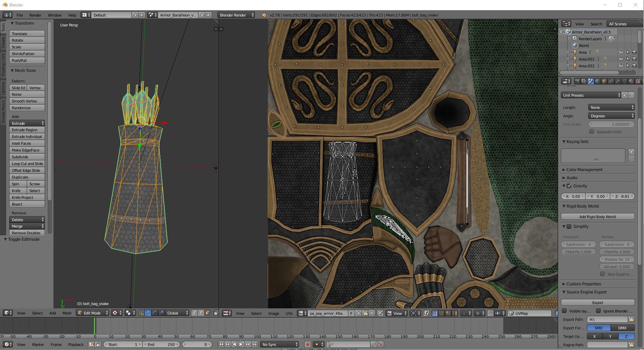Open image file in UV editor header

(x=365, y=313)
